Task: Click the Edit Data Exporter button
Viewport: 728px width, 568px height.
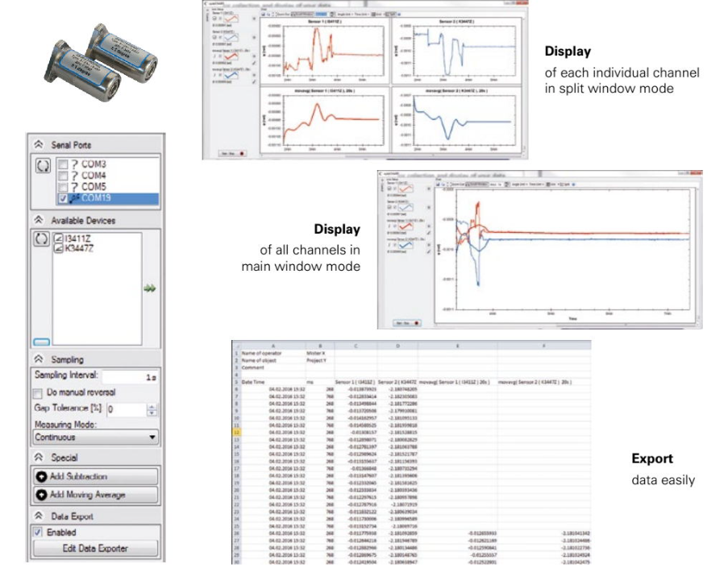Action: point(96,549)
